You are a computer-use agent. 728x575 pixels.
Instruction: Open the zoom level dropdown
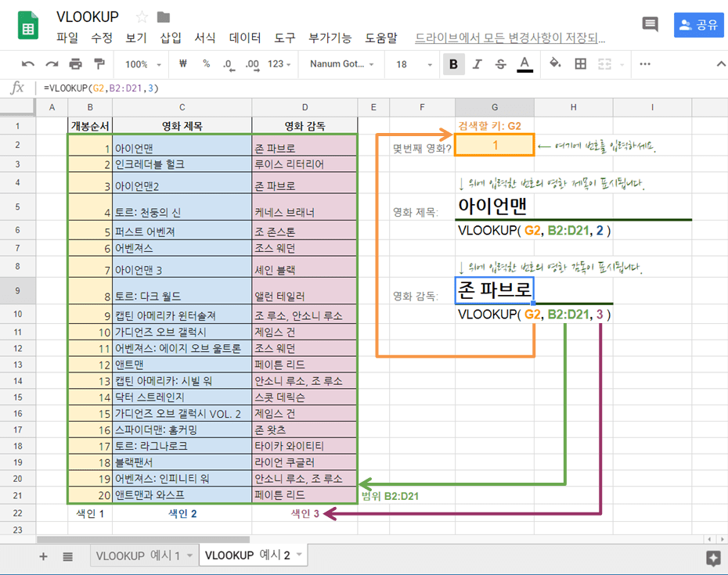pos(142,64)
